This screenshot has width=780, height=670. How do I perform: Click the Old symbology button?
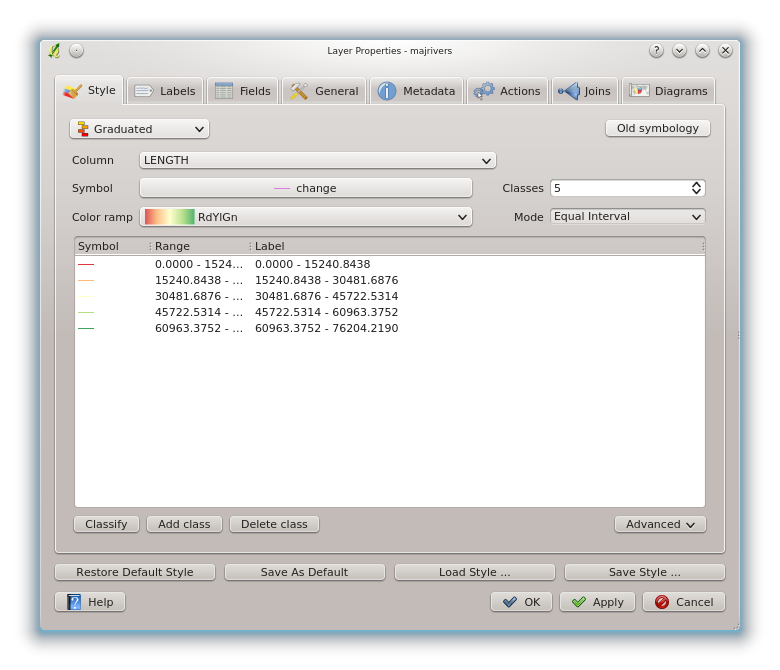pos(657,129)
